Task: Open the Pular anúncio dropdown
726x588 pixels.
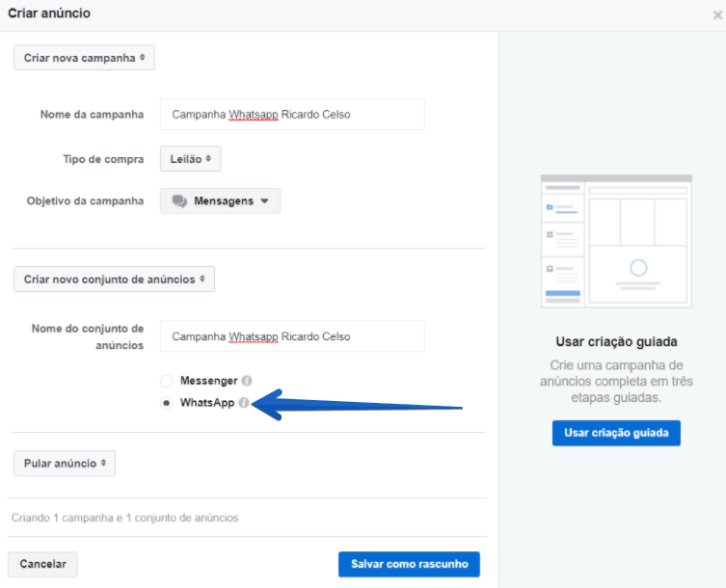Action: pos(65,463)
